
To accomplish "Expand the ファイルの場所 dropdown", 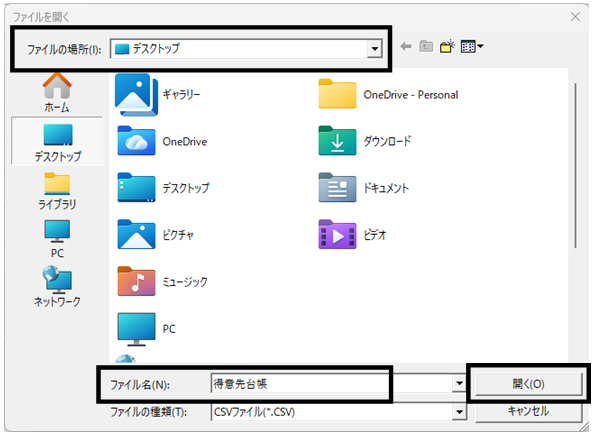I will pos(374,49).
